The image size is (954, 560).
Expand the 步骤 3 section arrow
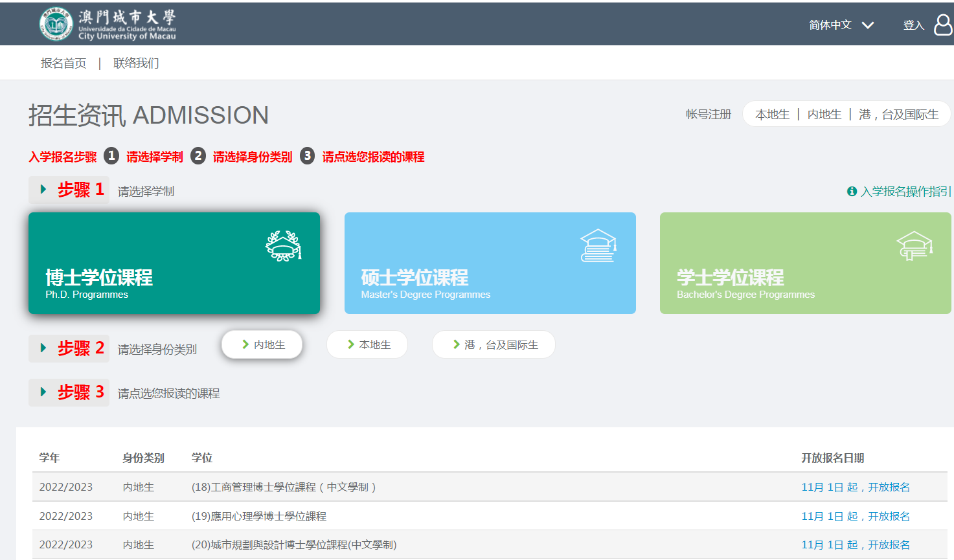pyautogui.click(x=43, y=392)
